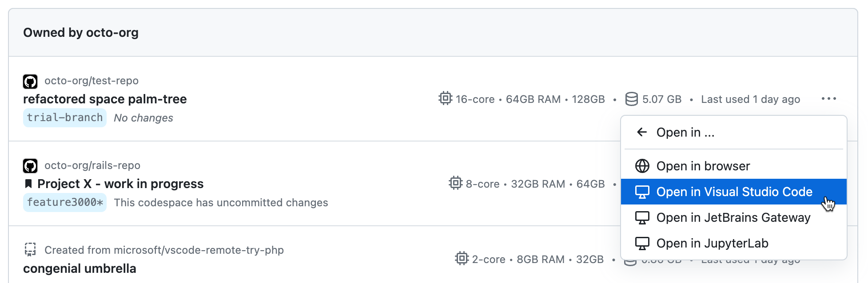Open the octo-org/test-repo repository link
The width and height of the screenshot is (868, 283).
point(92,81)
